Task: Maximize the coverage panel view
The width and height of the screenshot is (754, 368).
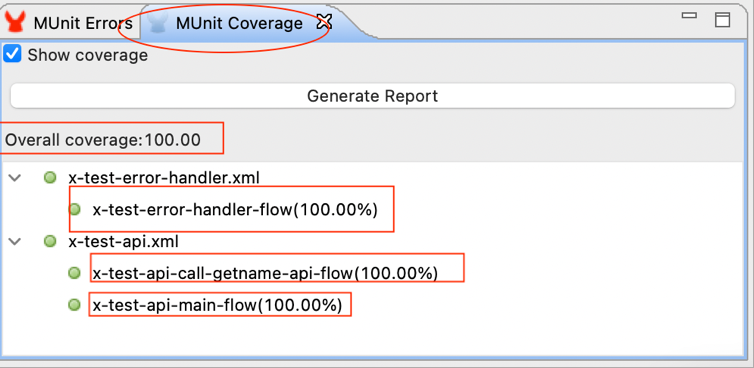Action: pos(723,20)
